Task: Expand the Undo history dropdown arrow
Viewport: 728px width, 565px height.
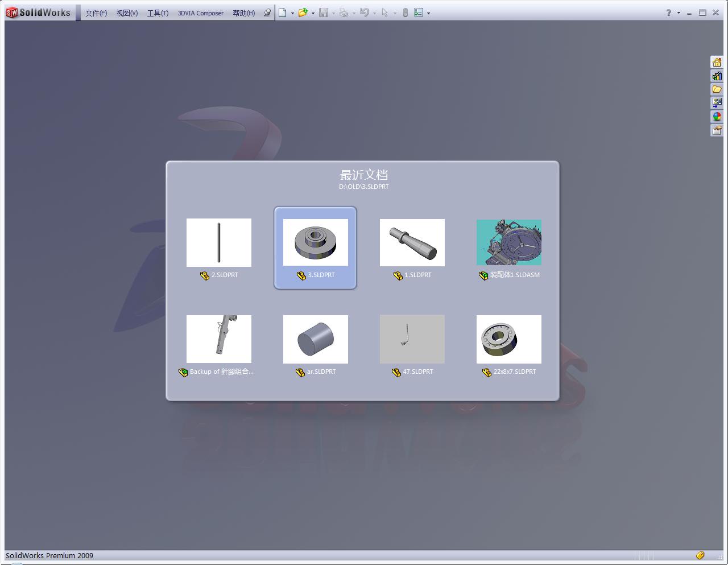Action: (x=374, y=13)
